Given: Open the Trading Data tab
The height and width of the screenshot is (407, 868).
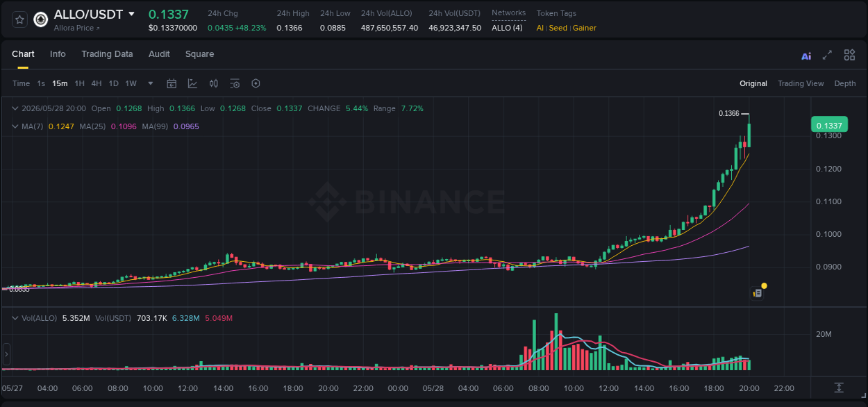Looking at the screenshot, I should click(107, 54).
